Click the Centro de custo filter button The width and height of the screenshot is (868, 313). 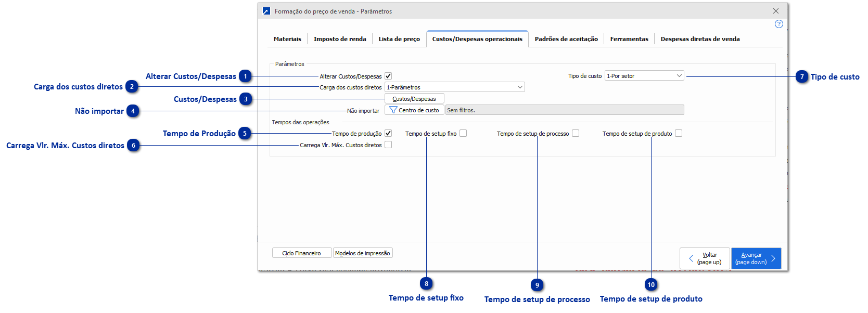tap(414, 110)
